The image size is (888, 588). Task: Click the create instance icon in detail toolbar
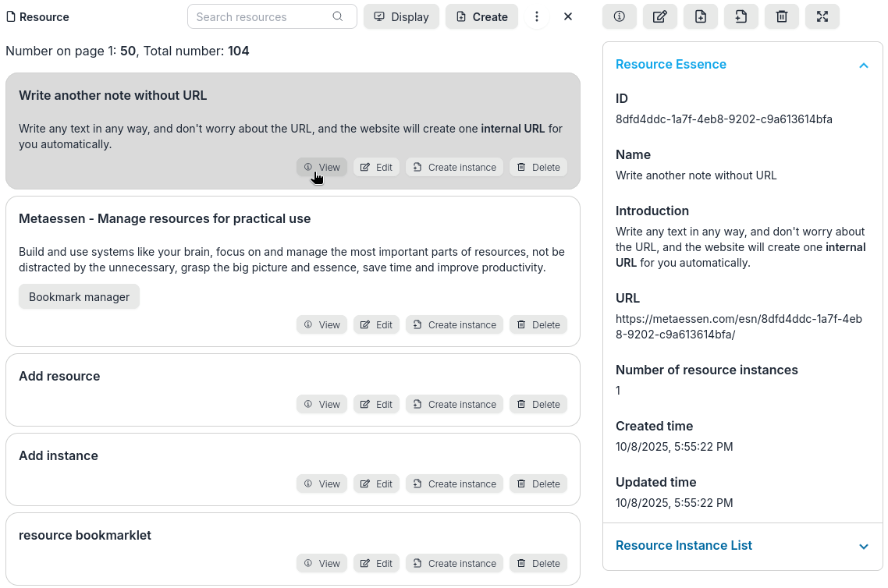[x=741, y=16]
